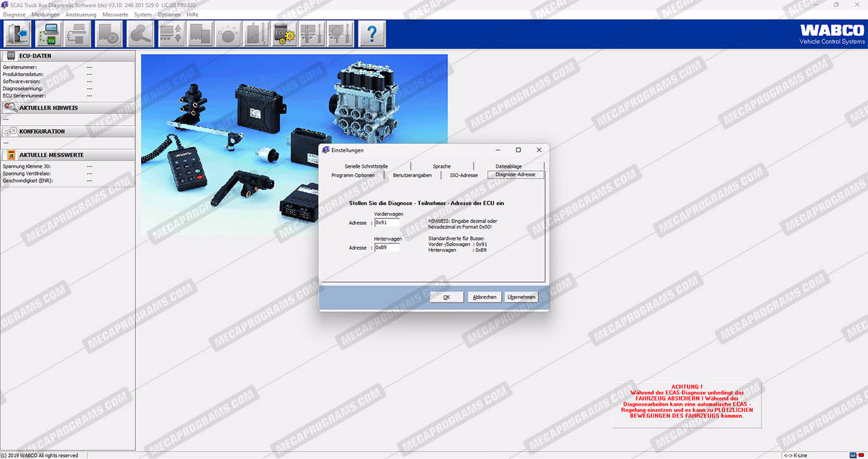Click the printer toolbar icon

pos(78,34)
